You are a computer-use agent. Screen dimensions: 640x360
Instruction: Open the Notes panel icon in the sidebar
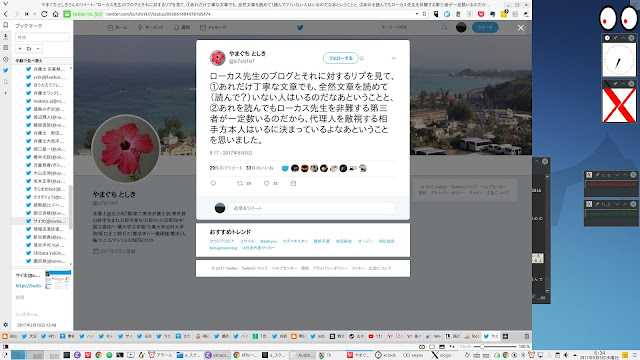tap(5, 48)
